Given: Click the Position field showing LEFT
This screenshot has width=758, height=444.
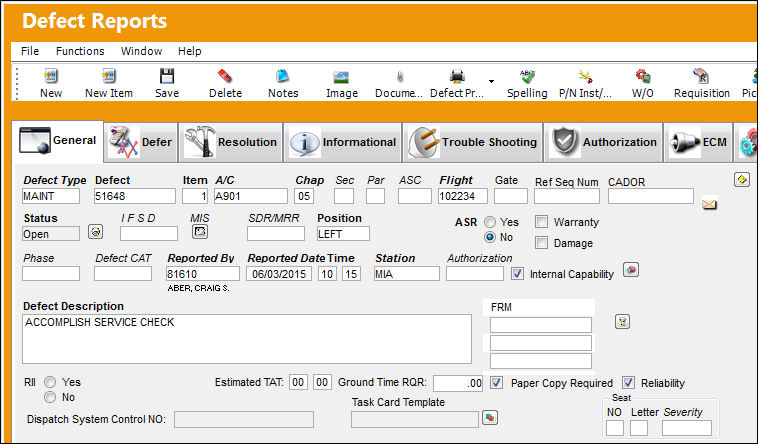Looking at the screenshot, I should [x=343, y=234].
